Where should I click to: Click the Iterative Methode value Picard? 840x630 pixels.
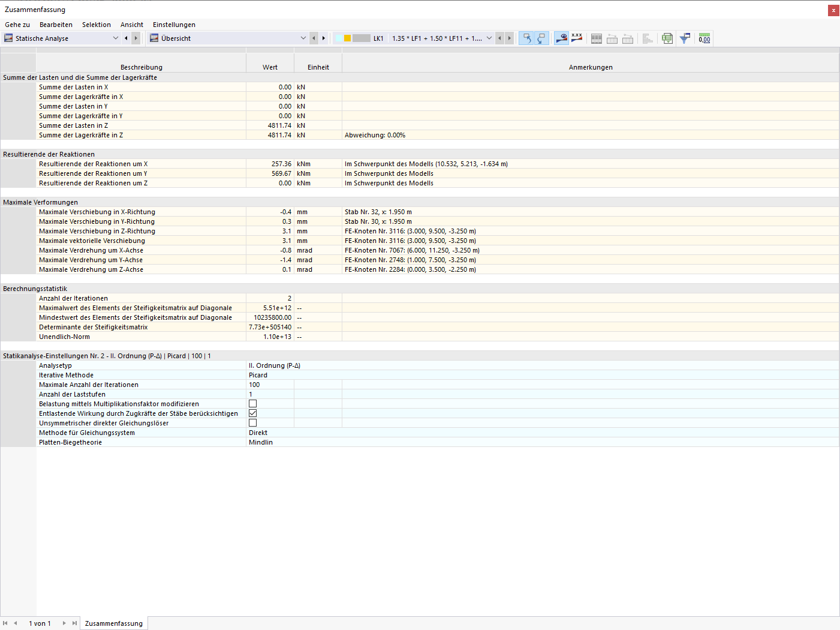(258, 375)
